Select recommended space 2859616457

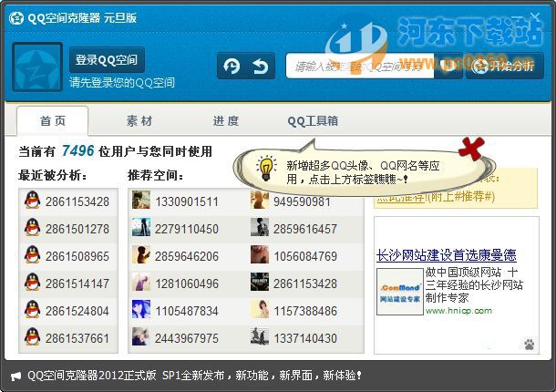point(305,229)
